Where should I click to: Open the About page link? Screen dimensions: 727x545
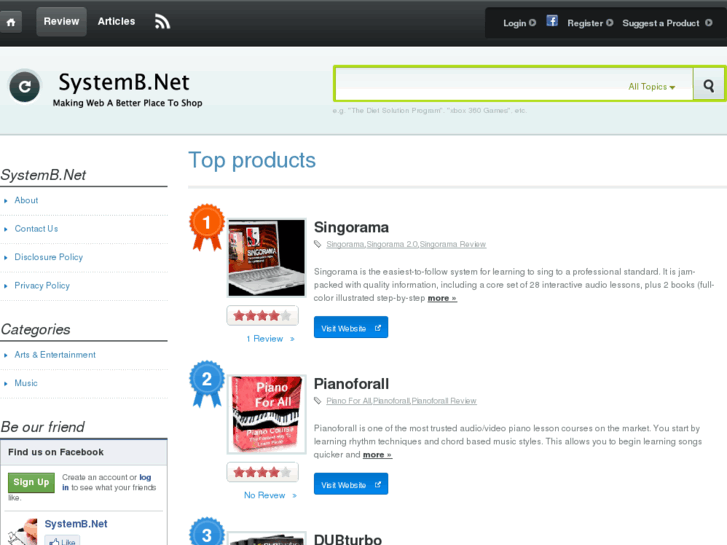point(26,200)
